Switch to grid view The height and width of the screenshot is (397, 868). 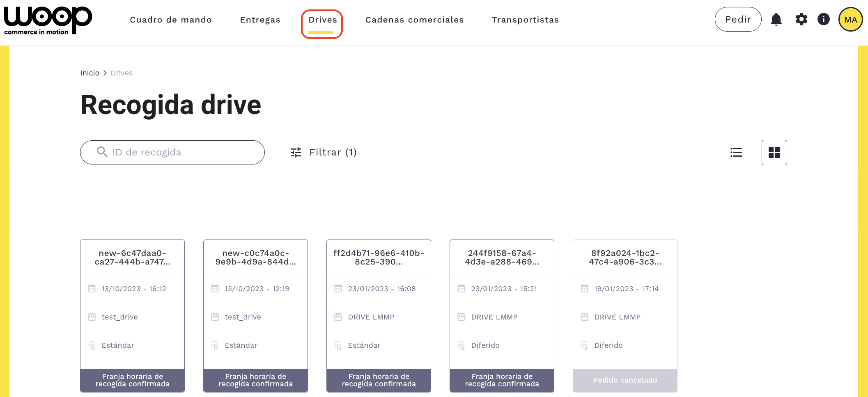point(774,153)
